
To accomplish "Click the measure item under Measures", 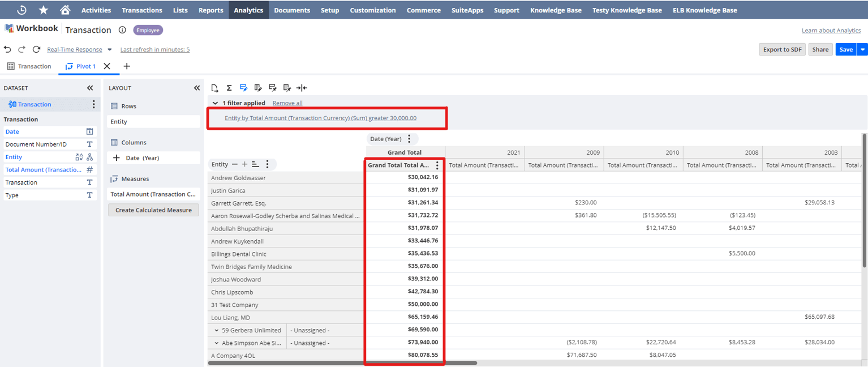I will 153,194.
